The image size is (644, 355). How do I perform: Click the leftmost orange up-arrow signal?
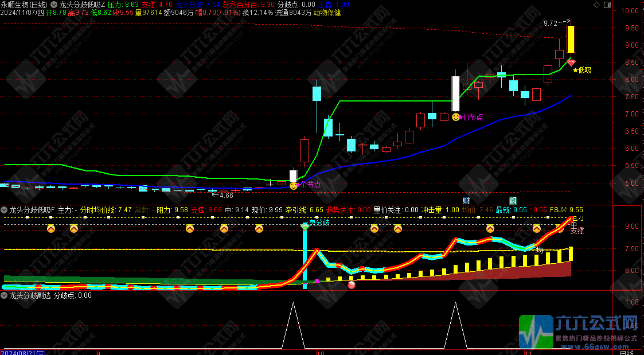click(51, 229)
